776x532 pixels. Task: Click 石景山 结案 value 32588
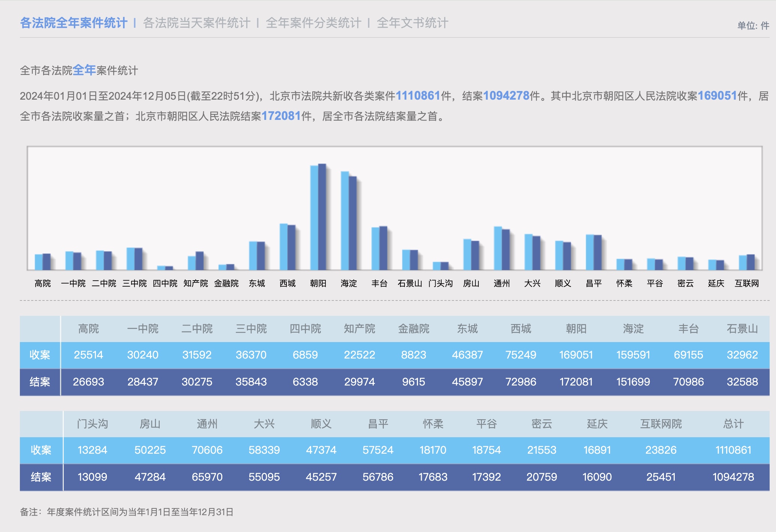[x=742, y=382]
